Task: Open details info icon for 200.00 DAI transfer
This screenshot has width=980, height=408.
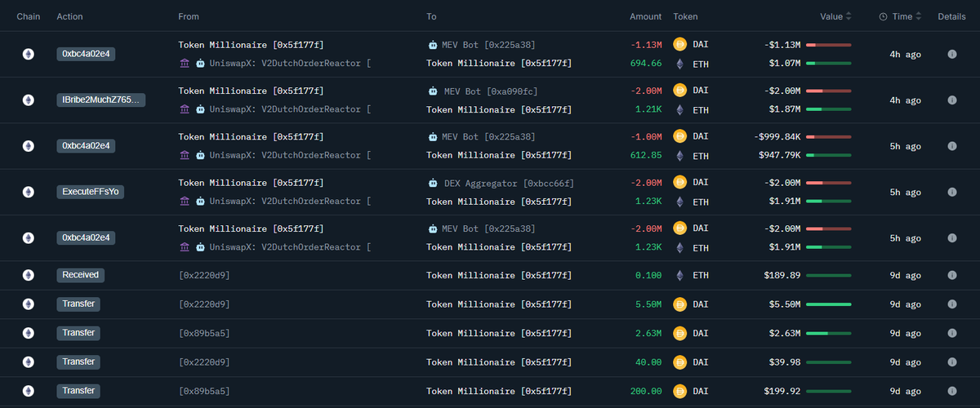Action: (951, 391)
